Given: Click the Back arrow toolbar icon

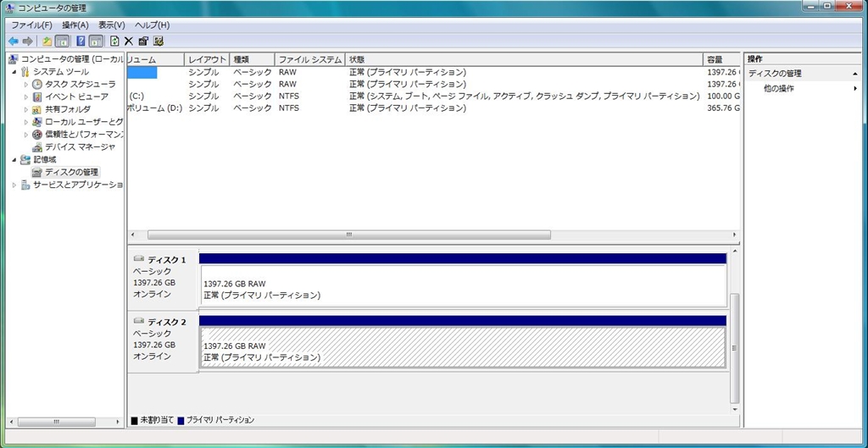Looking at the screenshot, I should (x=14, y=41).
